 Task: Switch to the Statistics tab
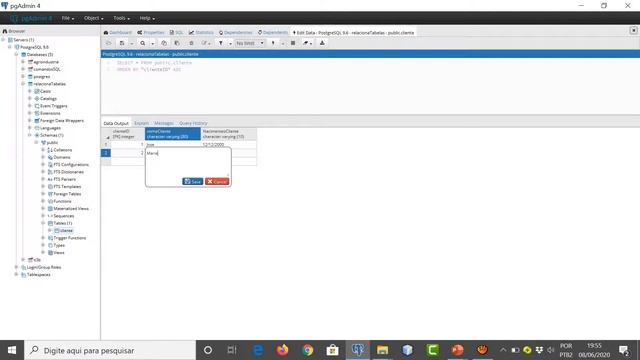coord(201,33)
